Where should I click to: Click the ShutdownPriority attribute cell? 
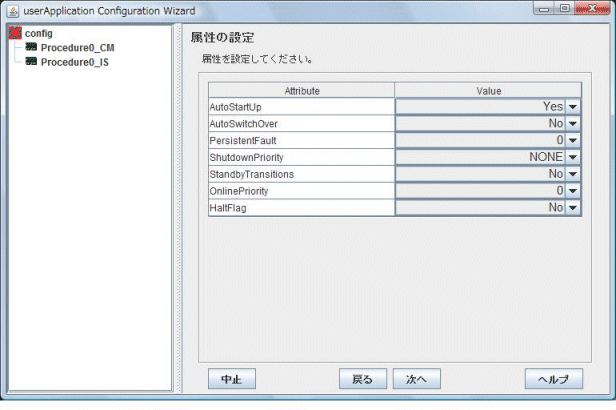coord(301,157)
